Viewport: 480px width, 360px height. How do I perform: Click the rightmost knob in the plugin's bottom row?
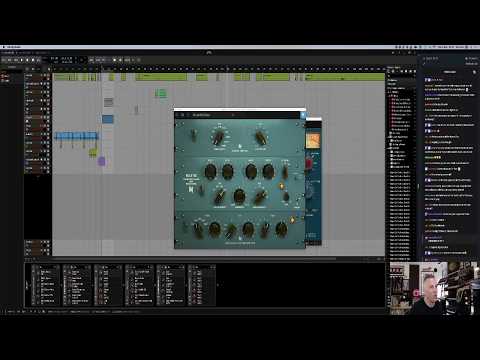coord(281,229)
